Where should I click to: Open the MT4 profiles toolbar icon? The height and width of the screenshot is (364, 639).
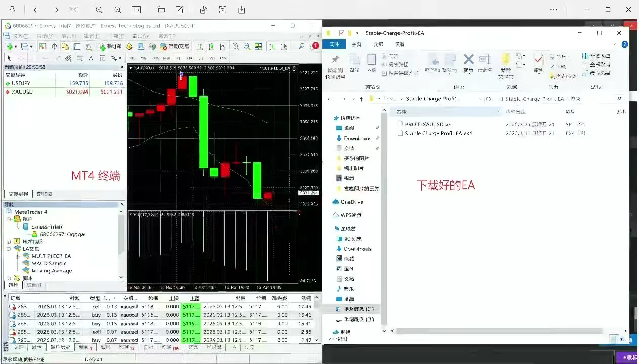[24, 46]
